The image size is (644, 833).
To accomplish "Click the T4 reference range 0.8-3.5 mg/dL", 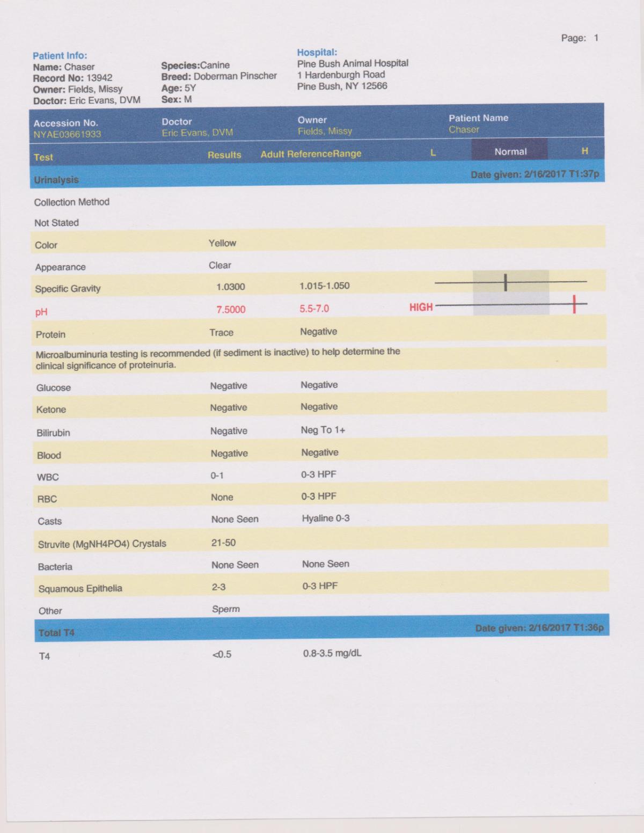I will tap(332, 654).
